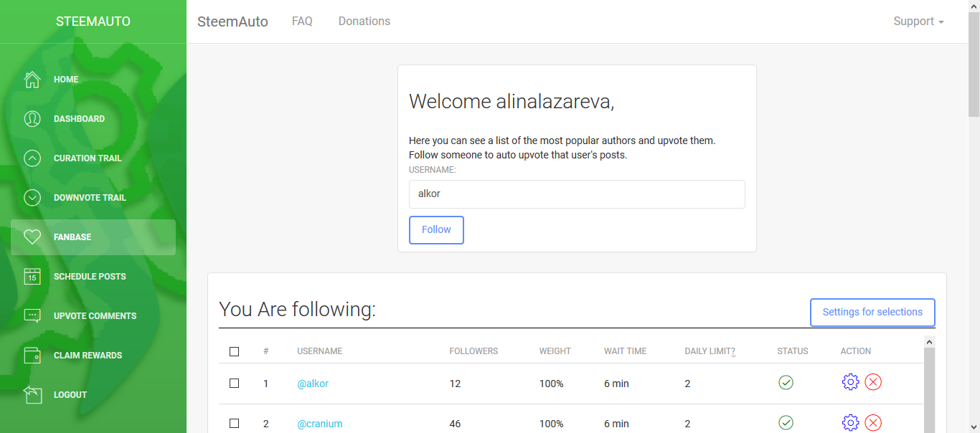This screenshot has width=980, height=433.
Task: Click the Schedule Posts calendar icon
Action: [32, 277]
